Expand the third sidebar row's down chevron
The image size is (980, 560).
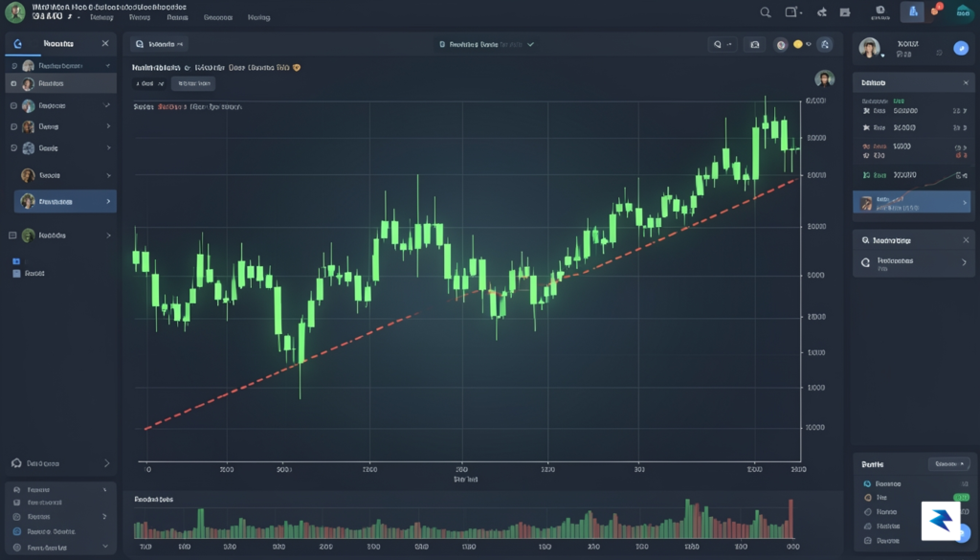point(107,105)
